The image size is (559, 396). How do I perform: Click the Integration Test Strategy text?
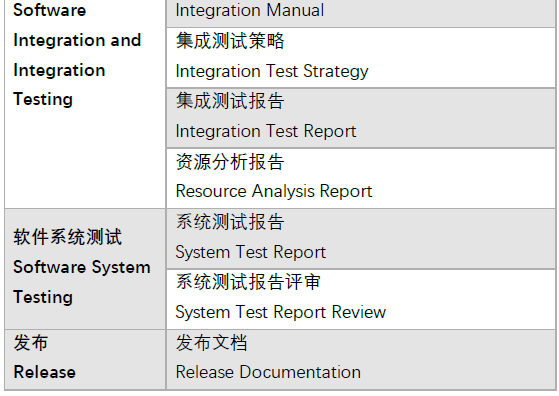click(272, 71)
